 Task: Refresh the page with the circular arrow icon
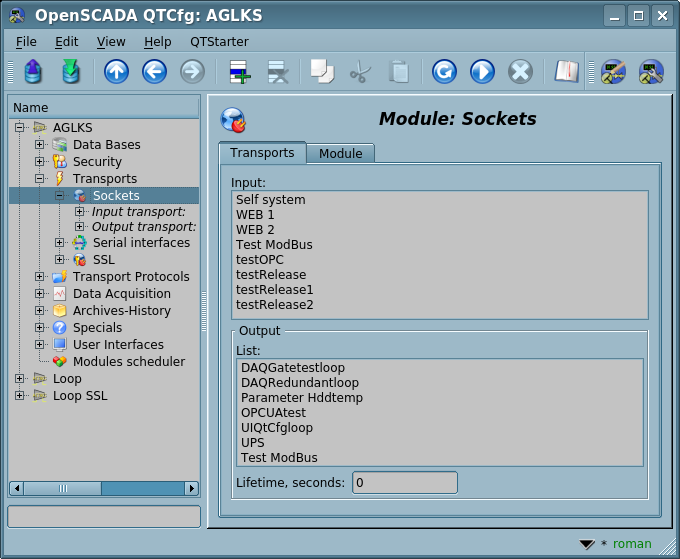pyautogui.click(x=444, y=72)
